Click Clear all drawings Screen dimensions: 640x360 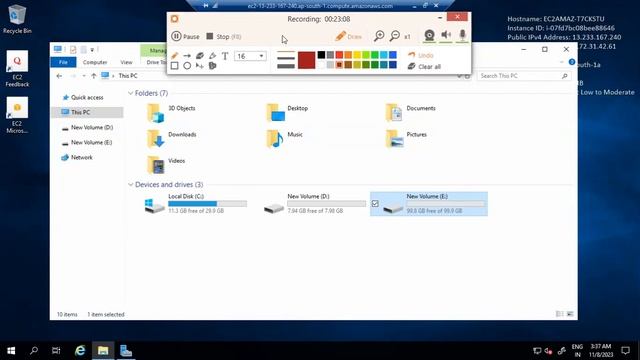[x=424, y=67]
